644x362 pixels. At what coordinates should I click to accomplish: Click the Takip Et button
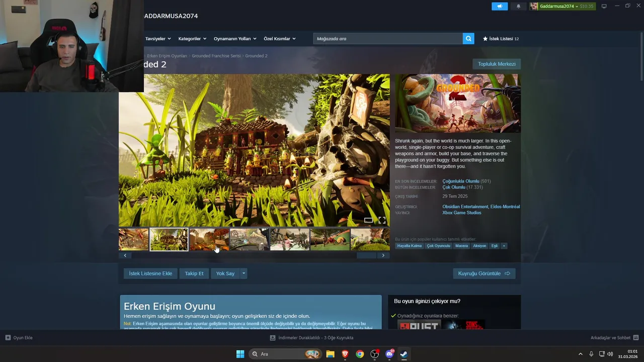click(x=194, y=274)
